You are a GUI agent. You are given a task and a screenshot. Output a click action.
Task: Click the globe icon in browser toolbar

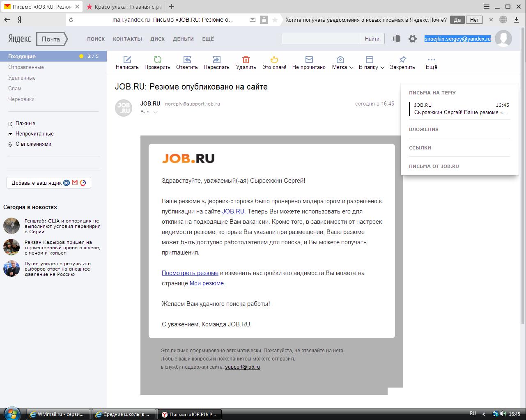(503, 20)
